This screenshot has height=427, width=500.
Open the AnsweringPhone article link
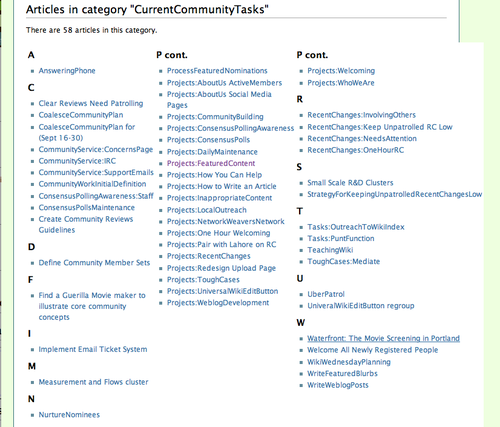point(67,71)
